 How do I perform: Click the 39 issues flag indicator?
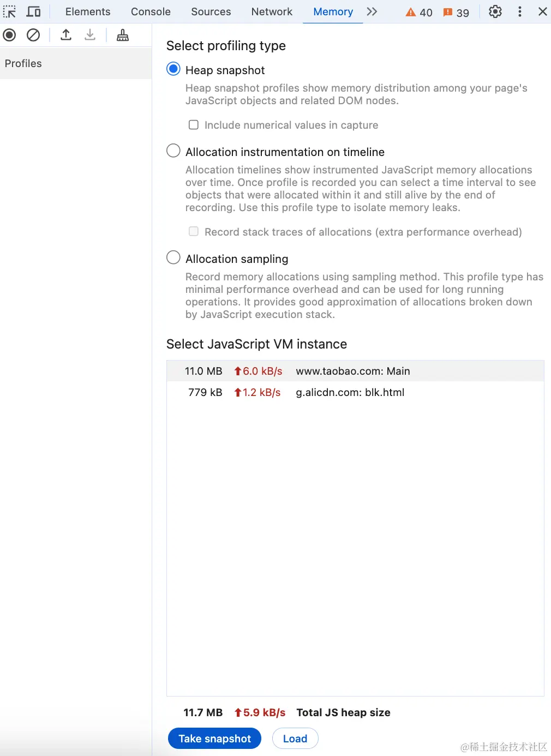(x=456, y=12)
